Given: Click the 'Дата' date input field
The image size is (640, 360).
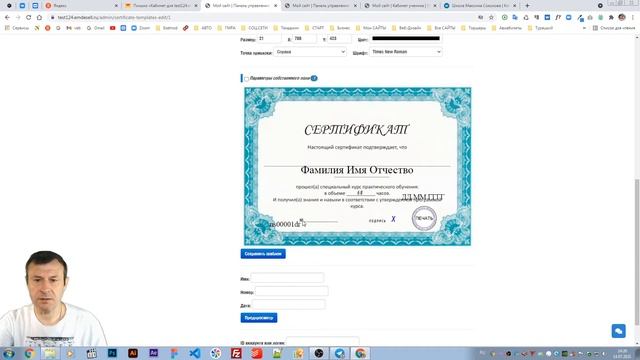Looking at the screenshot, I should pos(289,304).
